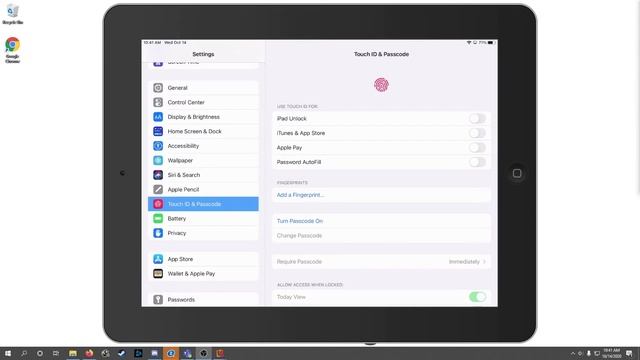Click the green Battery icon

click(158, 218)
